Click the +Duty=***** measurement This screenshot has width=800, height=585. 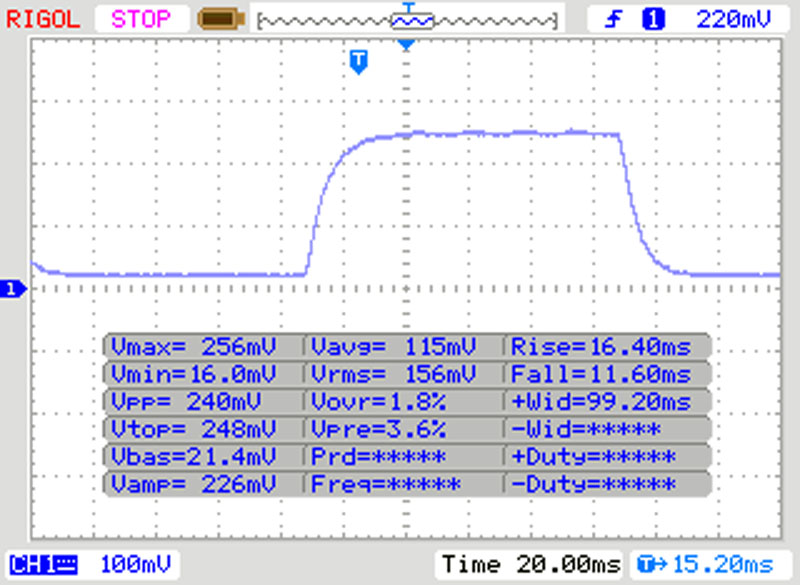pos(594,457)
